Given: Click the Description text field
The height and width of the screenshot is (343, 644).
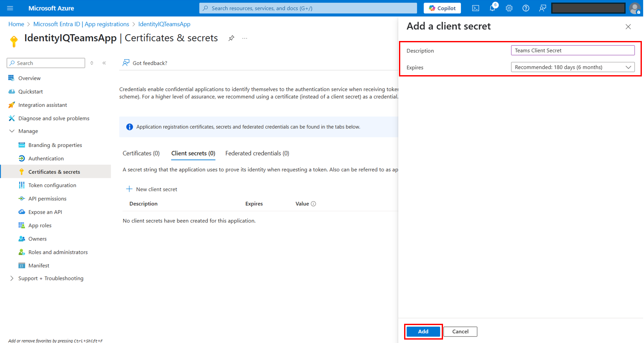Looking at the screenshot, I should 573,50.
